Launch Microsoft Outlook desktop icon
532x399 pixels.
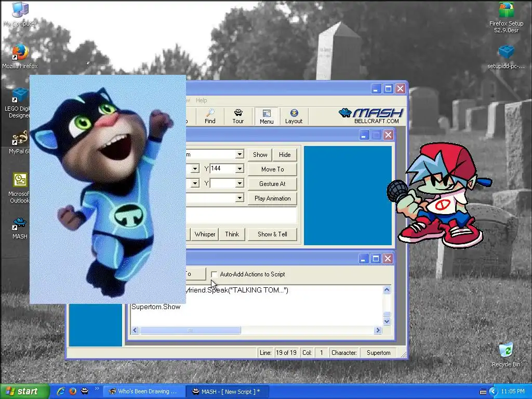coord(19,188)
